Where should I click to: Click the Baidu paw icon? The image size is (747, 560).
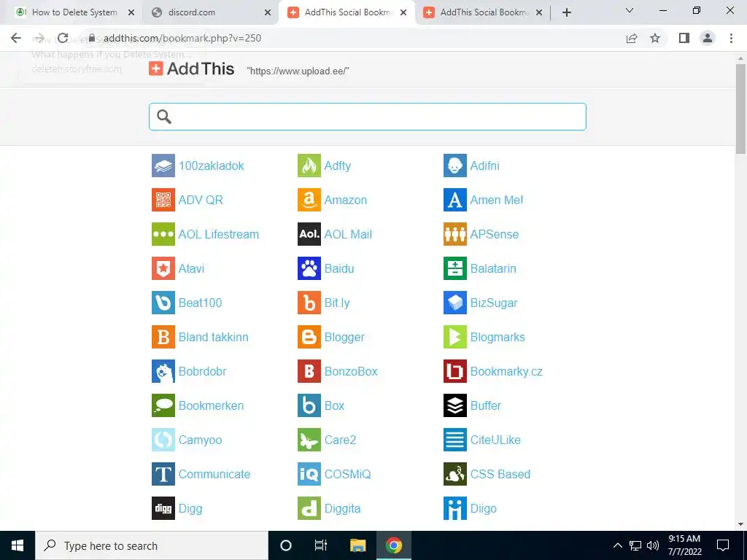[x=309, y=268]
